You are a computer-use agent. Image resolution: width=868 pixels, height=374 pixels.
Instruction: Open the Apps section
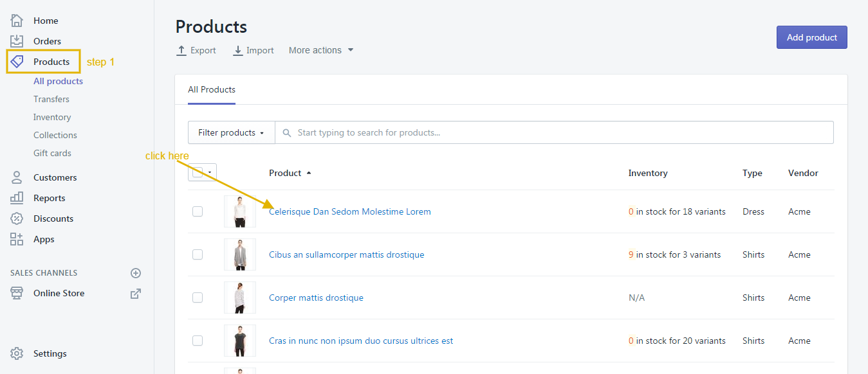pyautogui.click(x=44, y=239)
